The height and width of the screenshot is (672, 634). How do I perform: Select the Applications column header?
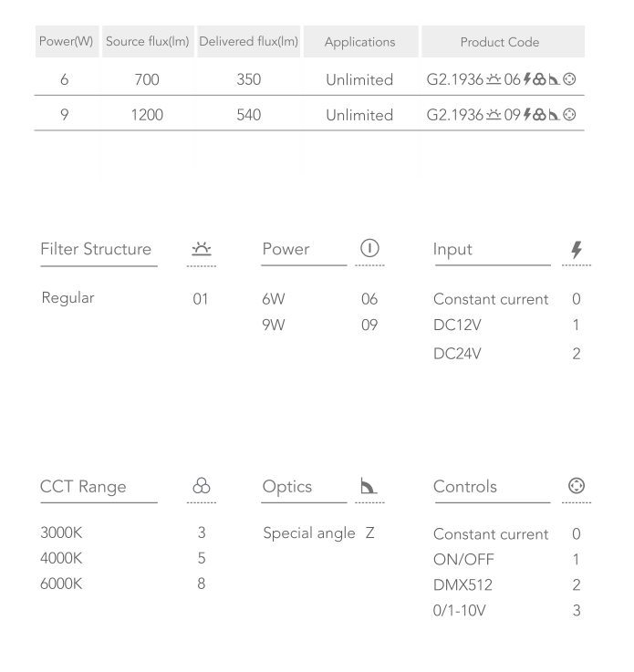pyautogui.click(x=359, y=42)
